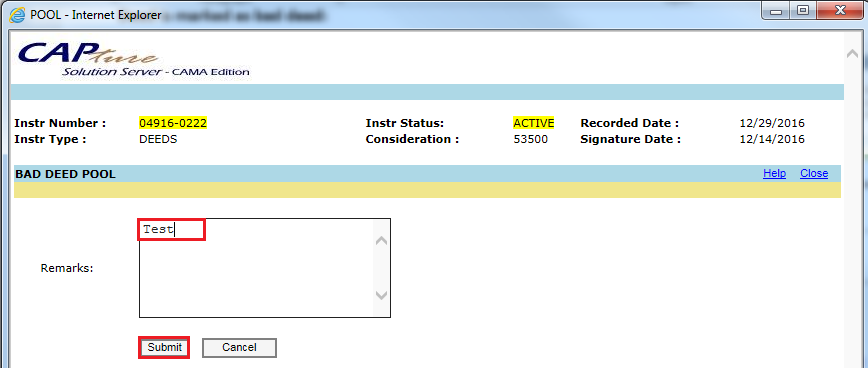Viewport: 868px width, 368px height.
Task: Maximize the POOL window
Action: [803, 11]
